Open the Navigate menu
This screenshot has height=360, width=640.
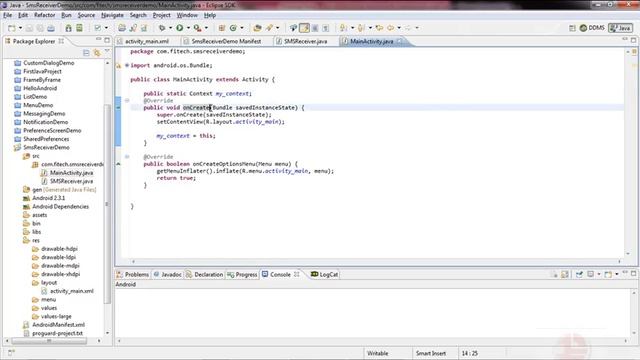[x=112, y=15]
